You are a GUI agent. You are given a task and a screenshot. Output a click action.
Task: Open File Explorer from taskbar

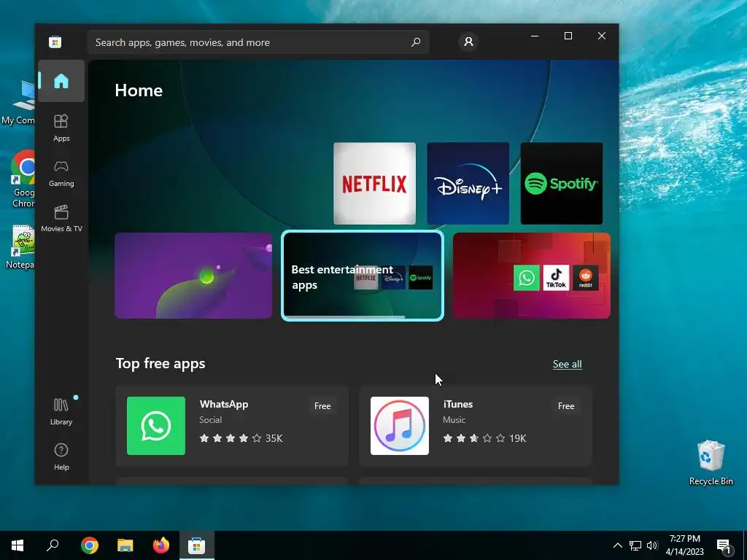point(125,545)
